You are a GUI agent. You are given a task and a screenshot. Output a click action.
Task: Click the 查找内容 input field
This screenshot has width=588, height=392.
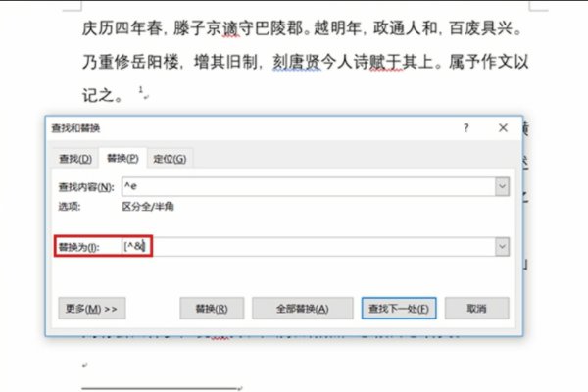click(x=309, y=186)
